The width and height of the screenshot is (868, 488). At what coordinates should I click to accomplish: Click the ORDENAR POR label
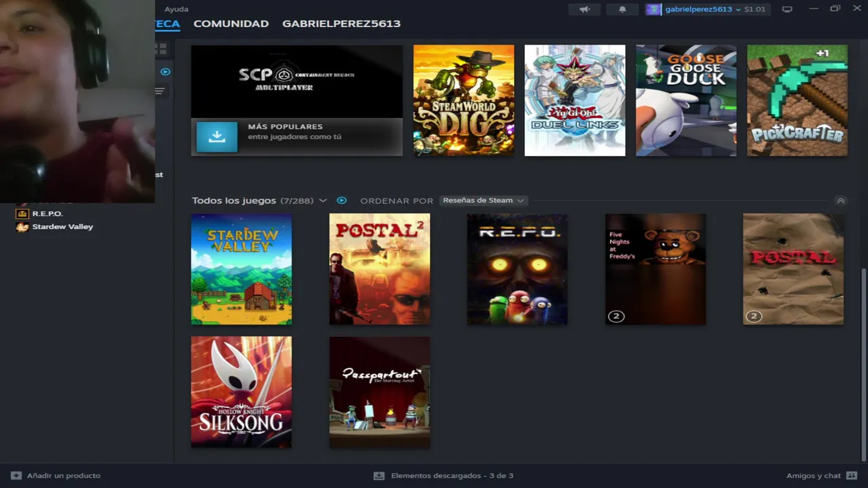tap(397, 201)
